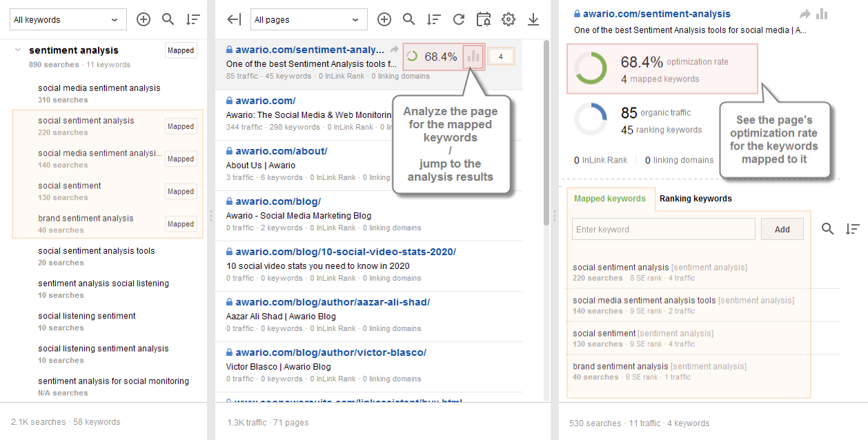Collapse the pages panel with the arrow icon
Viewport: 868px width, 440px height.
point(234,19)
